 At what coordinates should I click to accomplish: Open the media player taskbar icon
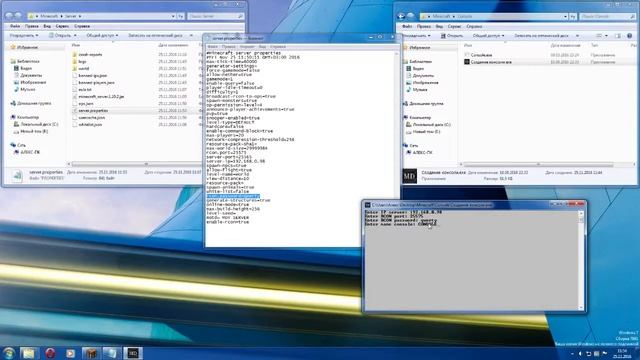(70, 353)
